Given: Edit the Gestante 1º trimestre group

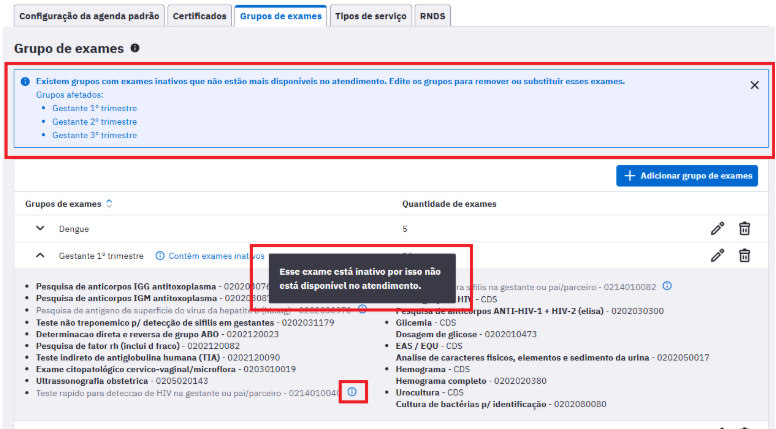Looking at the screenshot, I should click(717, 256).
